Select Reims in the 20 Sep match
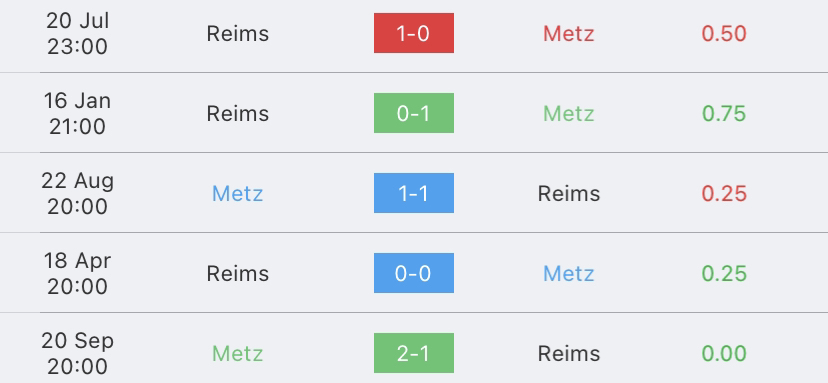The image size is (828, 383). tap(569, 353)
